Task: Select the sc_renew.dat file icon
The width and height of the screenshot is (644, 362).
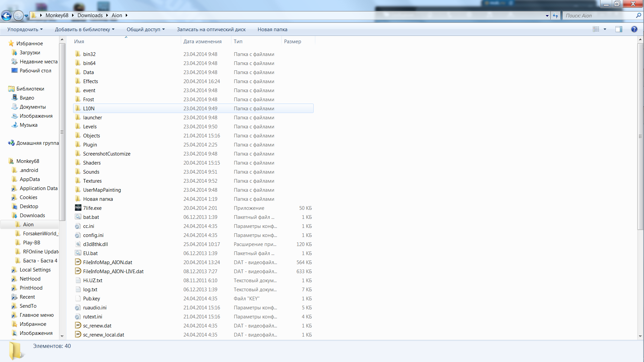Action: (x=78, y=325)
